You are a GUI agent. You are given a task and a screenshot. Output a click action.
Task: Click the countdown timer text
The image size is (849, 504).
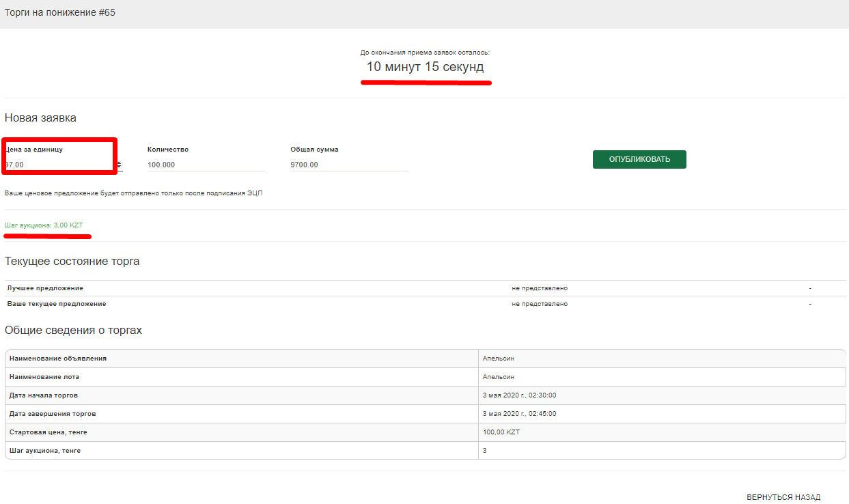click(x=425, y=67)
